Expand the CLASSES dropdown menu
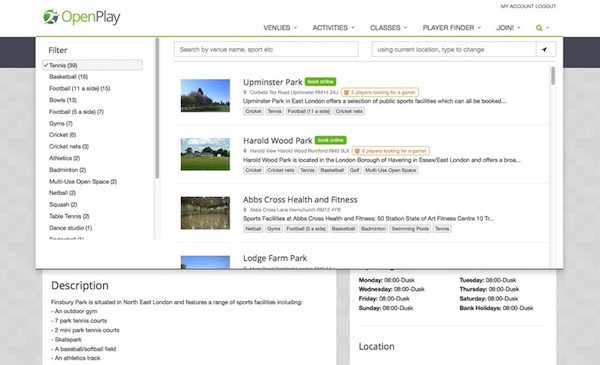600x365 pixels. tap(388, 28)
